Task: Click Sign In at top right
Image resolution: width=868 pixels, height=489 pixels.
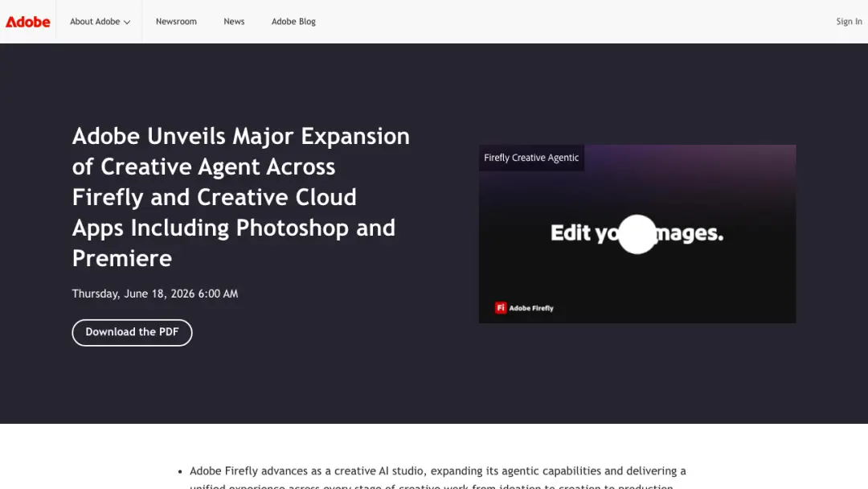Action: click(x=850, y=22)
